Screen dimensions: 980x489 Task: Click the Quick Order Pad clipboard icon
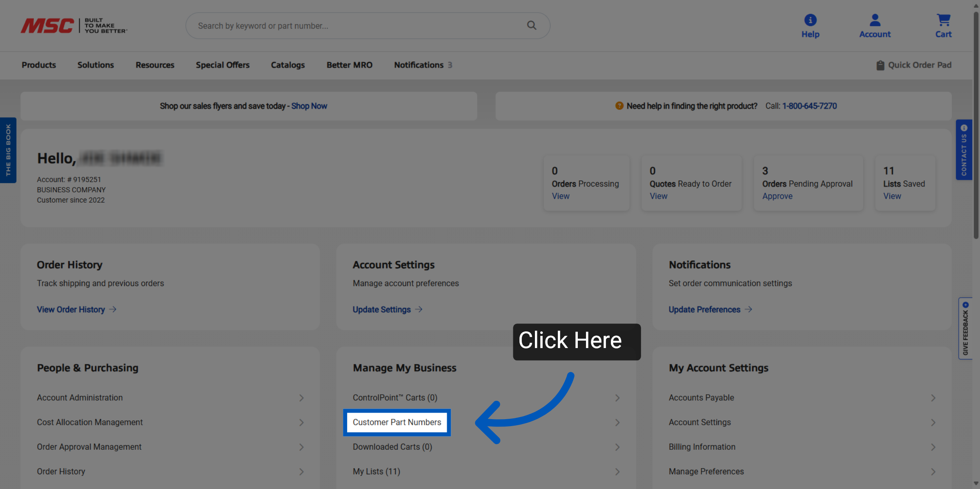[880, 65]
